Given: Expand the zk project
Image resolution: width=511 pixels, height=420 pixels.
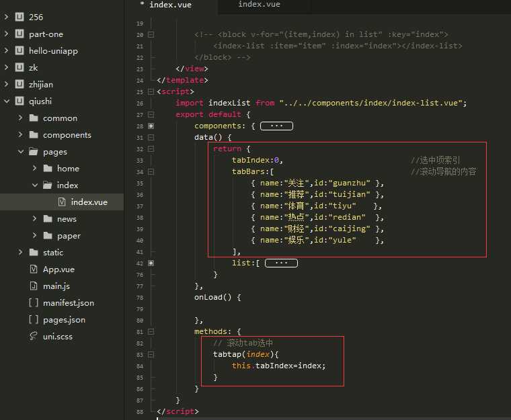Looking at the screenshot, I should click(x=6, y=67).
